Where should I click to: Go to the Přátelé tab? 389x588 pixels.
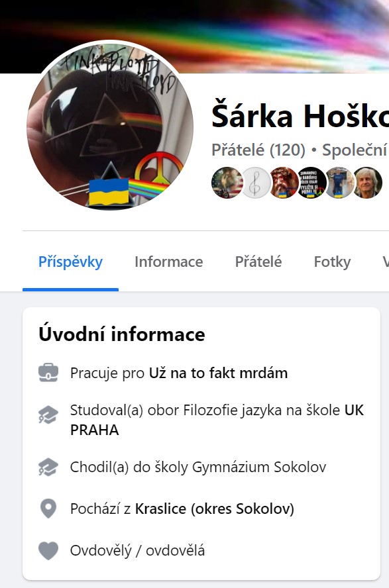pos(258,262)
